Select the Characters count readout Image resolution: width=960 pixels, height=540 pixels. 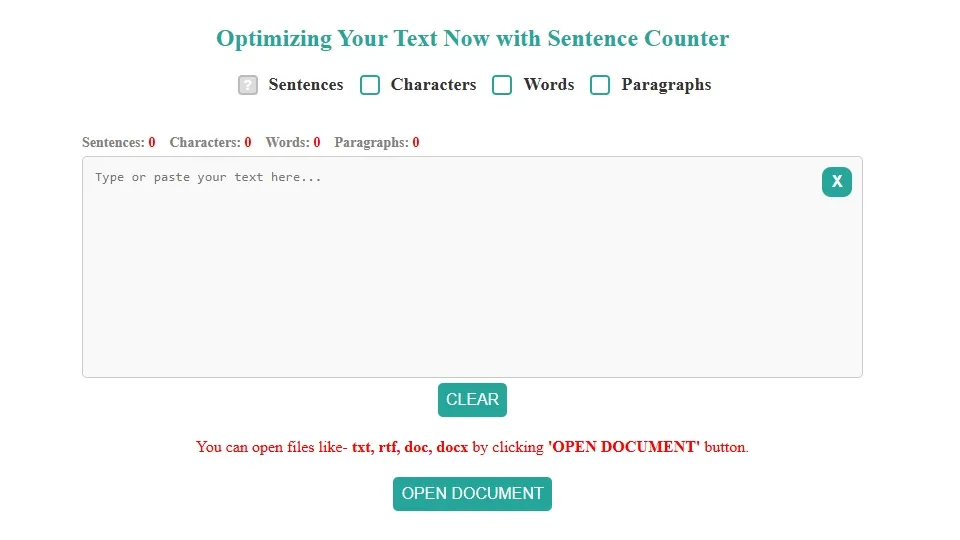tap(211, 143)
